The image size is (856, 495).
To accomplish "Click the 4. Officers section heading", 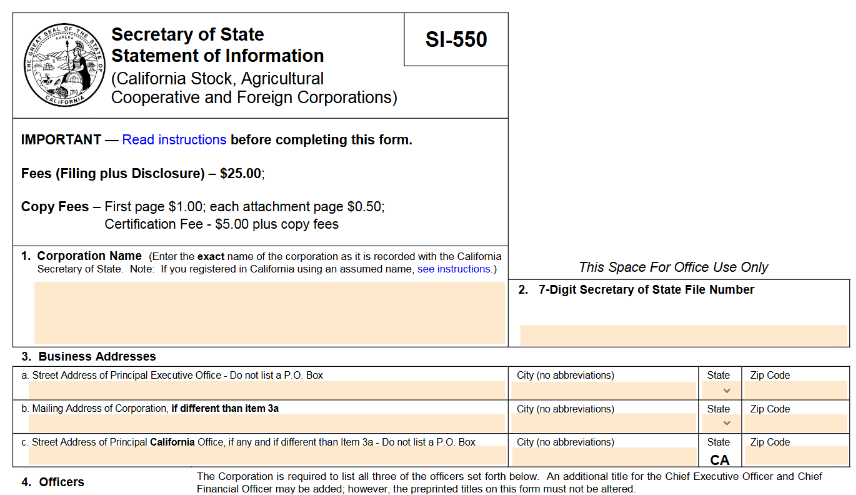I will click(61, 482).
